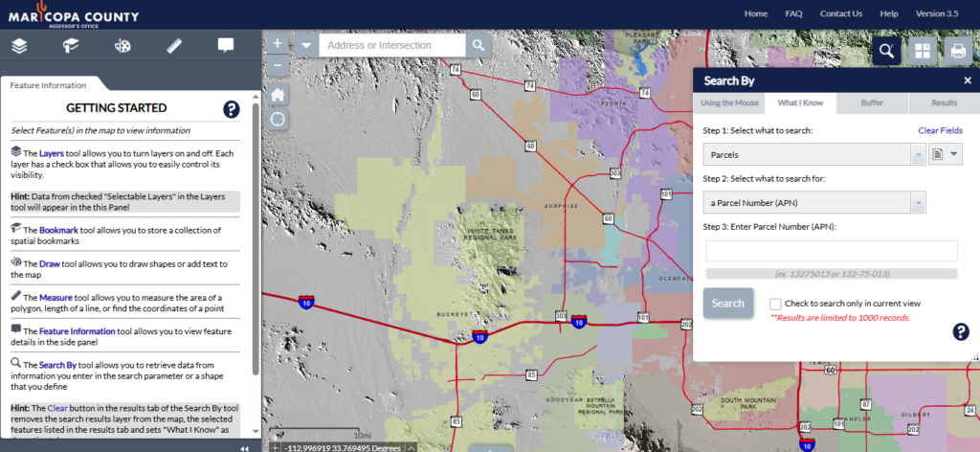The width and height of the screenshot is (980, 452).
Task: Check search only in current view
Action: tap(775, 304)
